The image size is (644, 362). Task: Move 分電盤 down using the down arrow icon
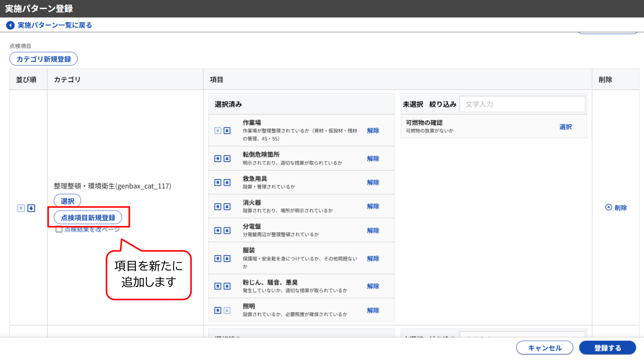point(227,230)
